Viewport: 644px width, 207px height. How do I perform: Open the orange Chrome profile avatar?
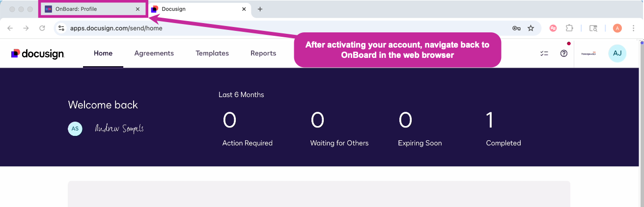[x=617, y=28]
